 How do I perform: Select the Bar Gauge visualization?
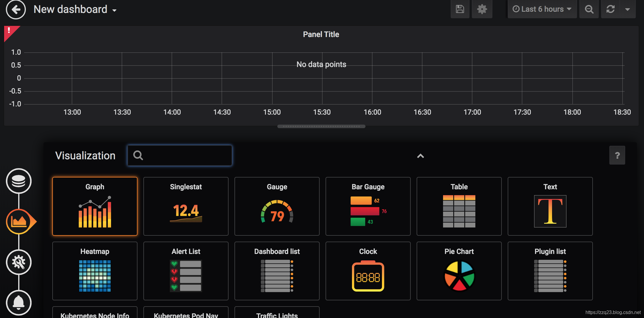368,206
